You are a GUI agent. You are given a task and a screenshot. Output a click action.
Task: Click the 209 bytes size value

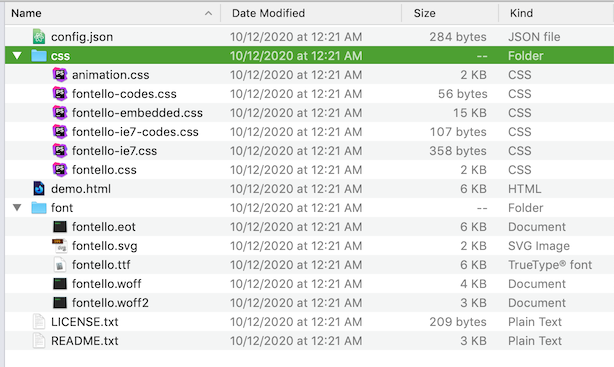pos(458,322)
